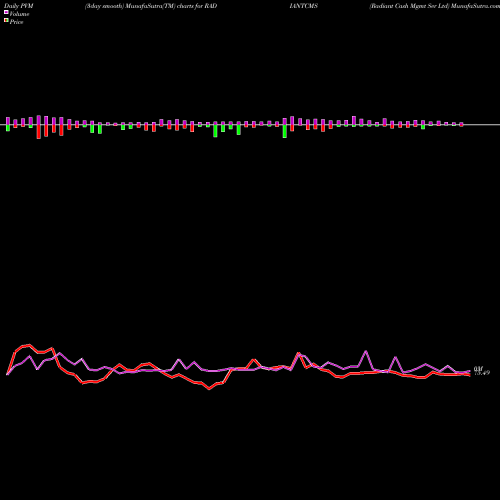Click the 'IANTCMS' ticker text
Image resolution: width=500 pixels, height=500 pixels.
[303, 6]
